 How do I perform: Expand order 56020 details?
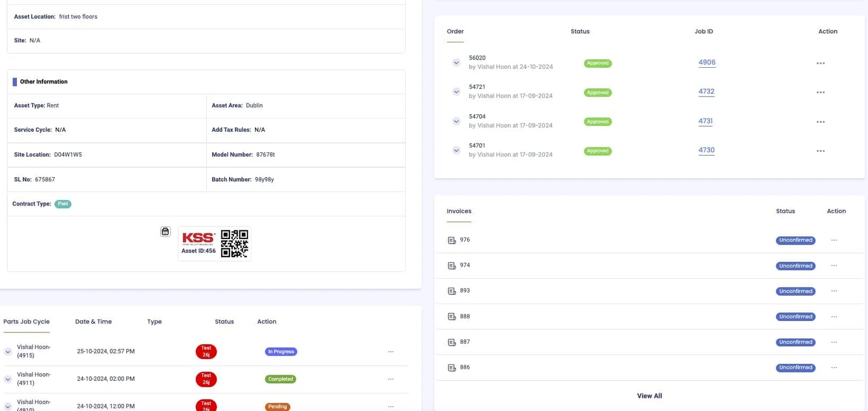click(x=456, y=63)
